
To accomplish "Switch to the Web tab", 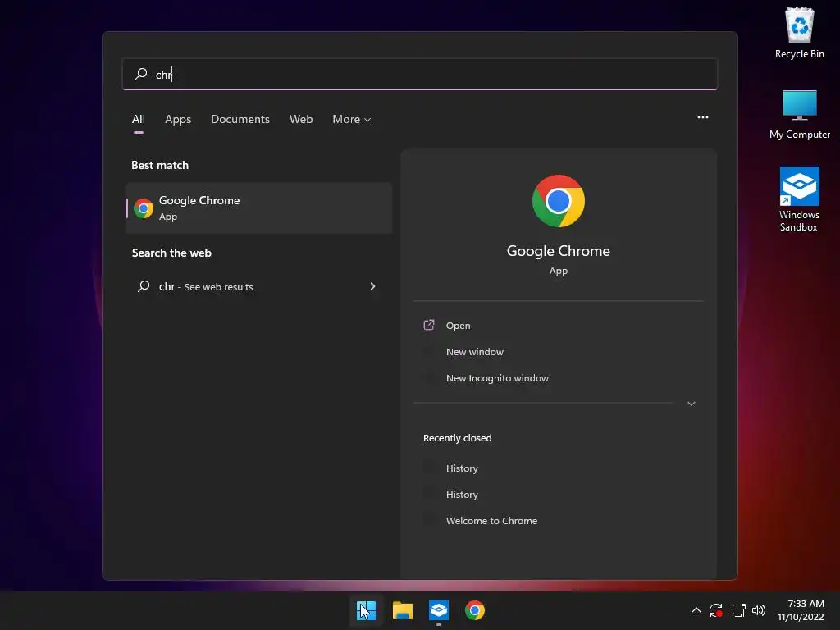I will click(301, 120).
